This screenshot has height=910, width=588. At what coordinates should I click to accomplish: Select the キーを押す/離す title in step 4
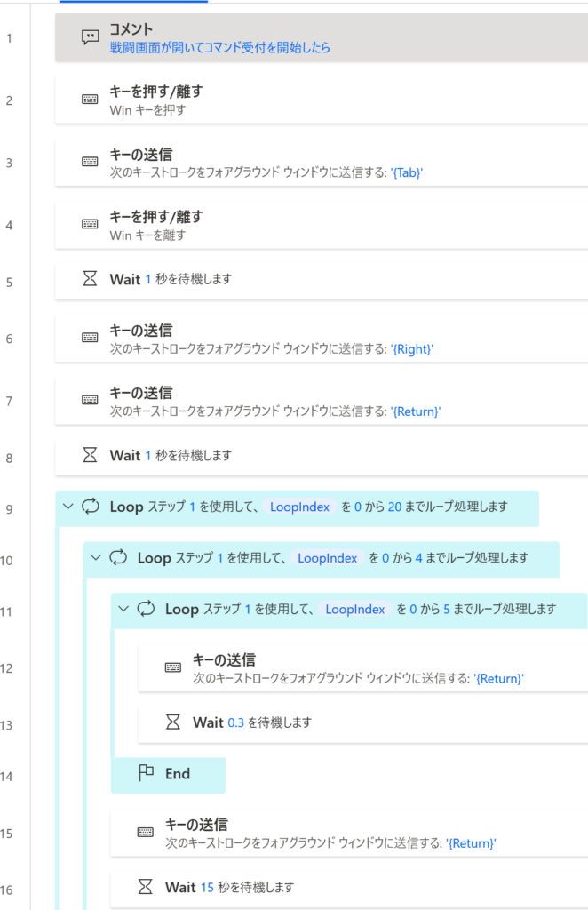(x=156, y=217)
